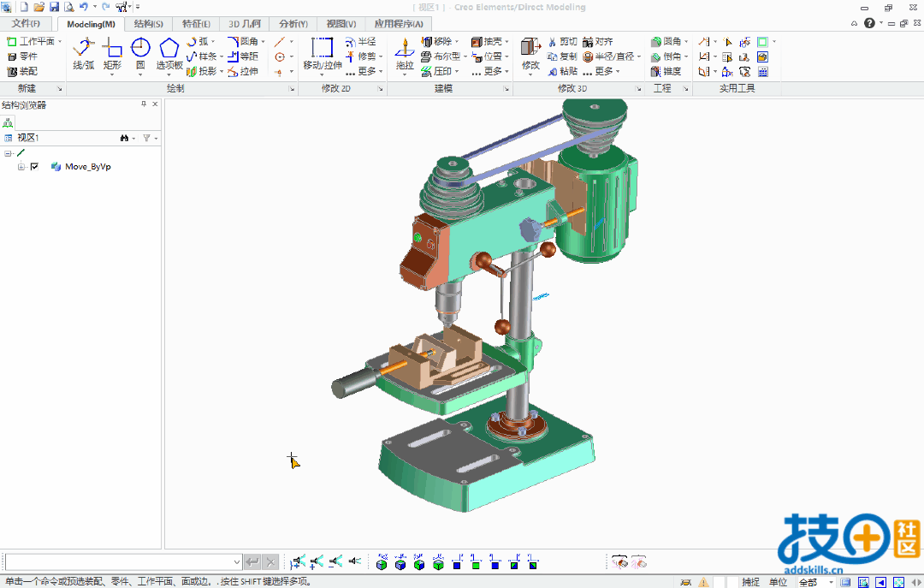Open the 选项板 palette tool
This screenshot has width=924, height=588.
click(x=169, y=54)
